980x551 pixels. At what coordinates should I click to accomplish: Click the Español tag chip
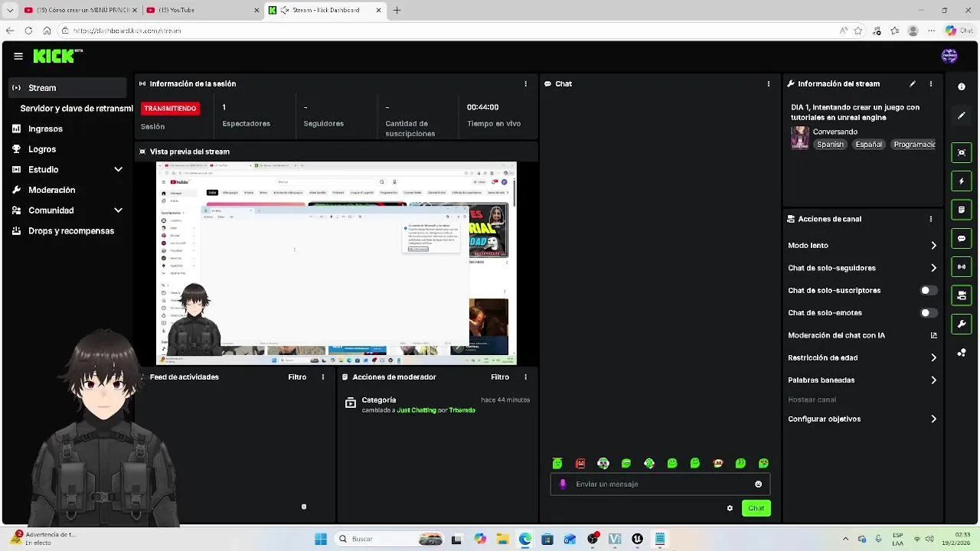pyautogui.click(x=869, y=145)
